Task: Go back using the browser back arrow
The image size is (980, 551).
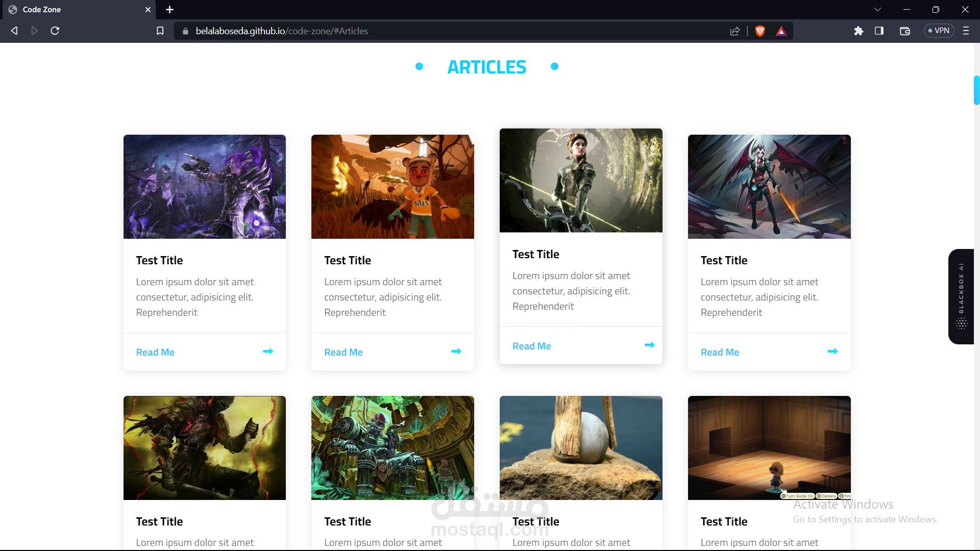Action: click(14, 31)
